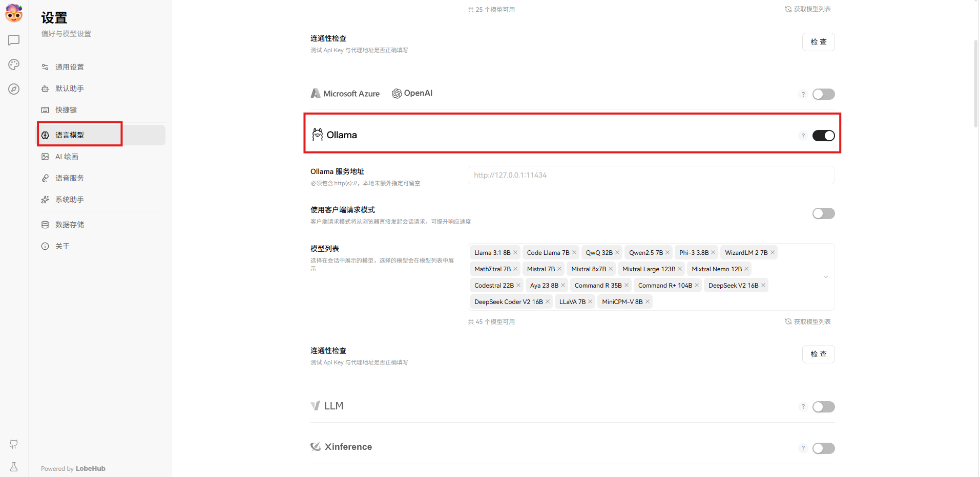Click 检查 button under Ollama connectivity check
The height and width of the screenshot is (477, 980).
tap(818, 354)
